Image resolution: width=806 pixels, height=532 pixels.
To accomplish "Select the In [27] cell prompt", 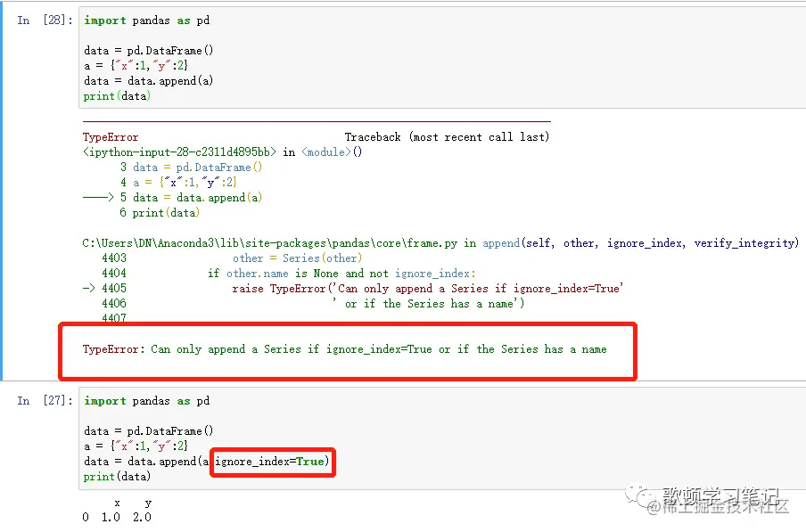I will [x=45, y=400].
